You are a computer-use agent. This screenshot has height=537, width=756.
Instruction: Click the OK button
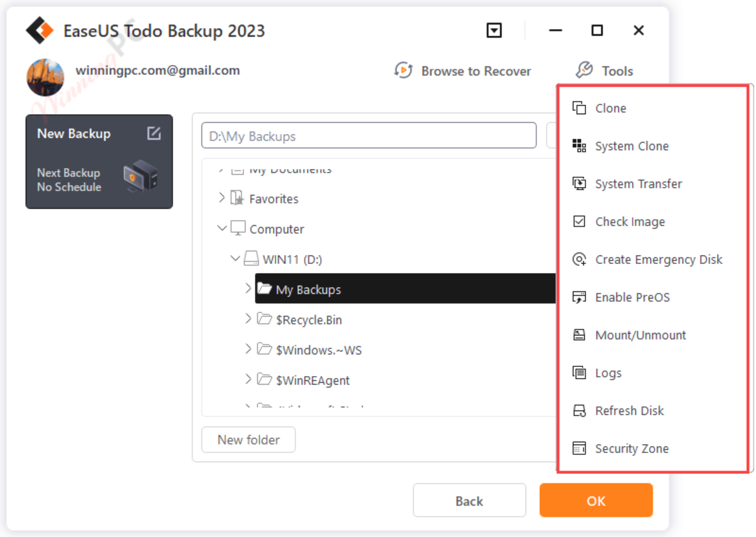coord(596,500)
